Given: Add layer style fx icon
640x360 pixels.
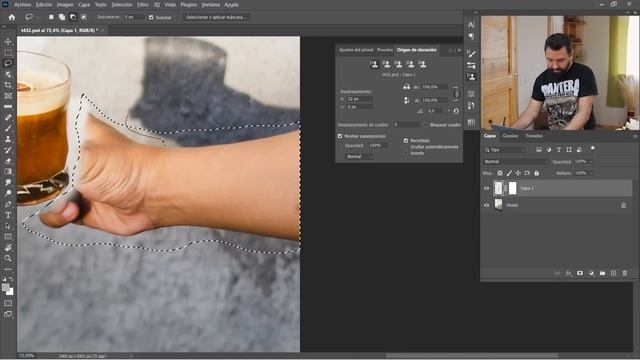Looking at the screenshot, I should click(569, 273).
